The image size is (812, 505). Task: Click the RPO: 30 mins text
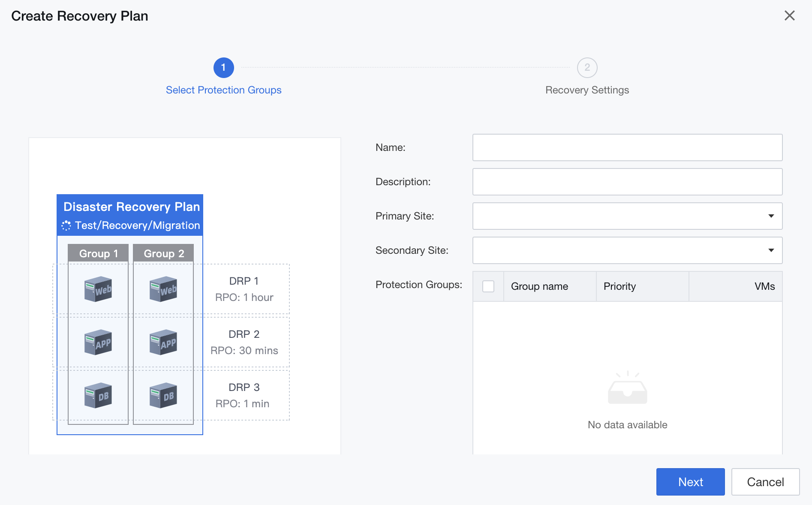tap(244, 351)
